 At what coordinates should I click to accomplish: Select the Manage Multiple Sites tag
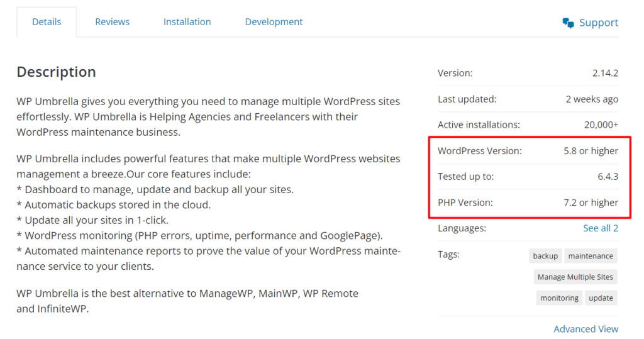575,277
